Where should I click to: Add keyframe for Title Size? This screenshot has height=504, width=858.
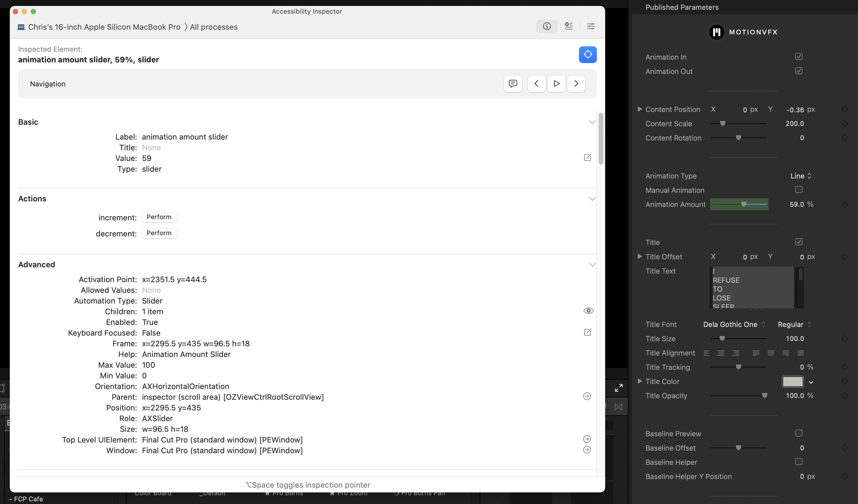(x=844, y=339)
